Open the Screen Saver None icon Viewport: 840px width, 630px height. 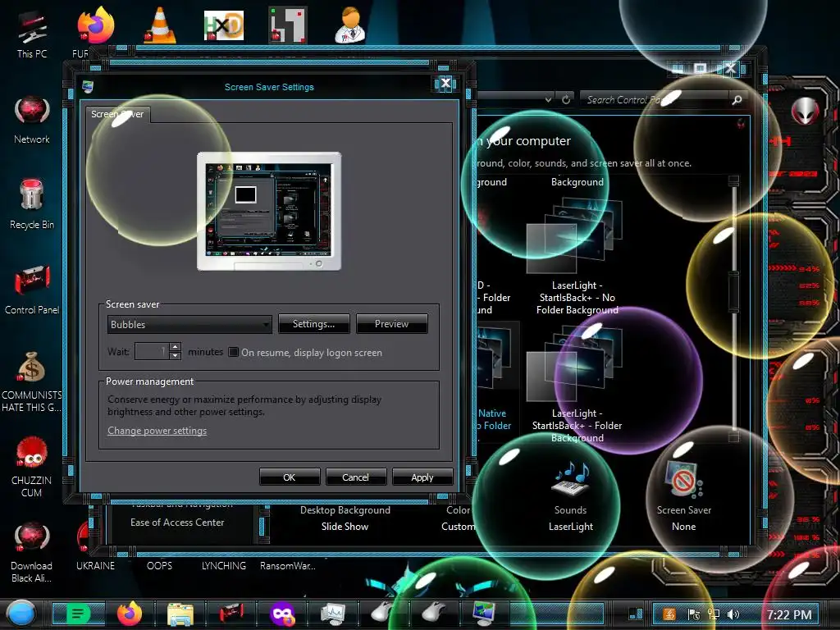pyautogui.click(x=684, y=496)
